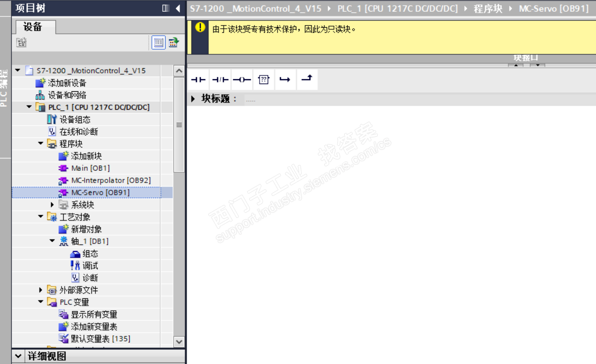Viewport: 596px width, 364px height.
Task: Open 显示所有变量 under PLC 变量
Action: coord(94,314)
